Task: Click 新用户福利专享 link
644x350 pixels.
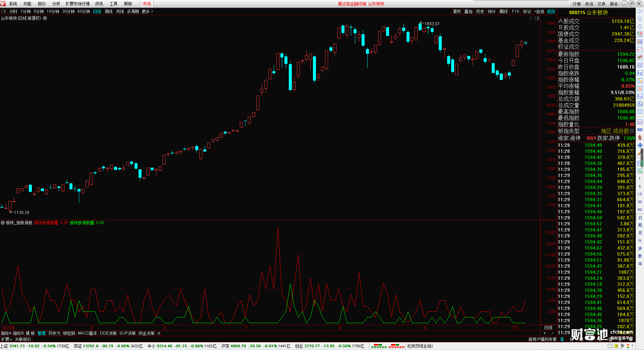Action: pos(542,339)
